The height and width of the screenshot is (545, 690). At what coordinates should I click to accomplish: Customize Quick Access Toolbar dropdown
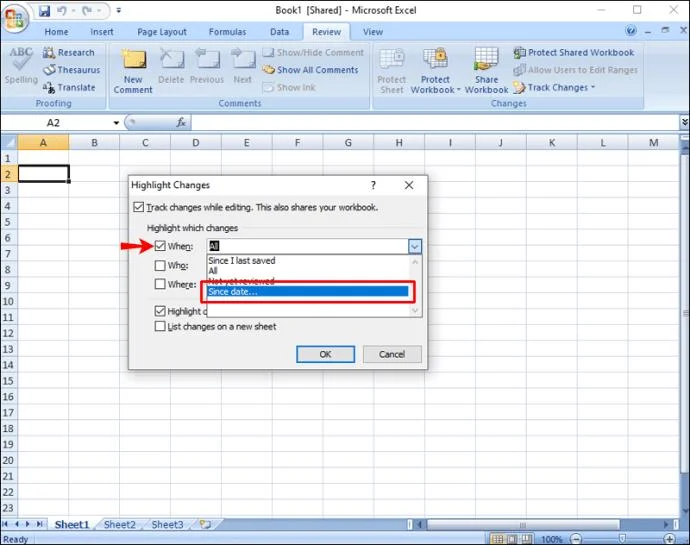click(119, 11)
